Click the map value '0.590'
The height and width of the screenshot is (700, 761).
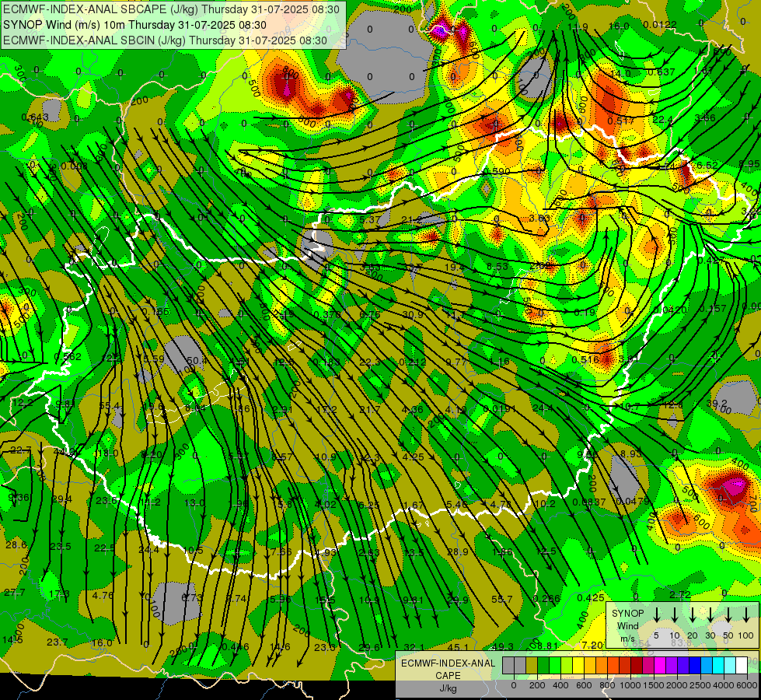[x=497, y=171]
